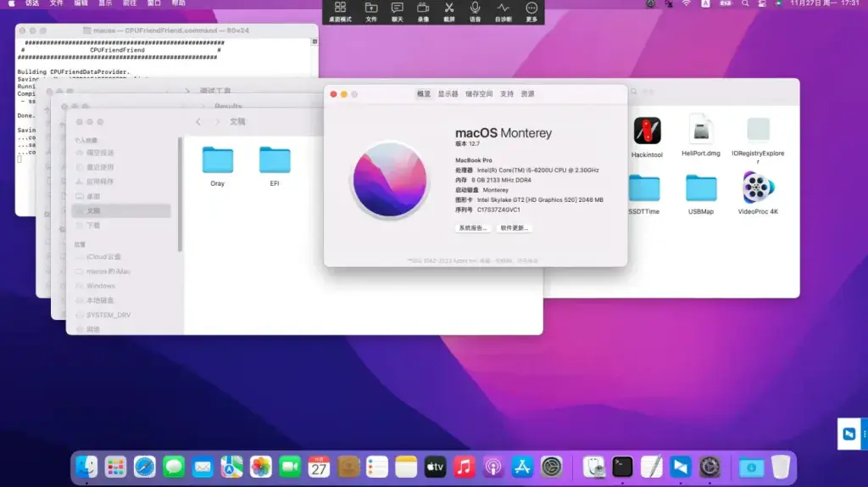The image size is (868, 487).
Task: Open Maps from the Dock
Action: click(x=231, y=467)
